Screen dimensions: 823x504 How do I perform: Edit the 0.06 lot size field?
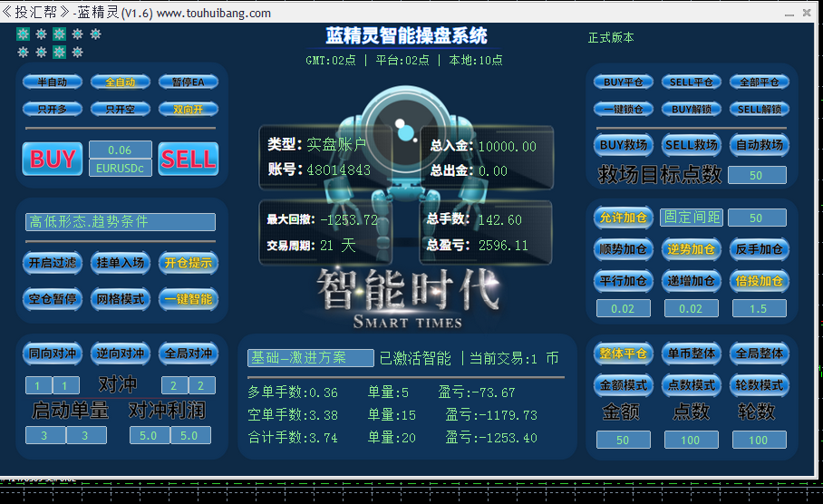[x=121, y=150]
